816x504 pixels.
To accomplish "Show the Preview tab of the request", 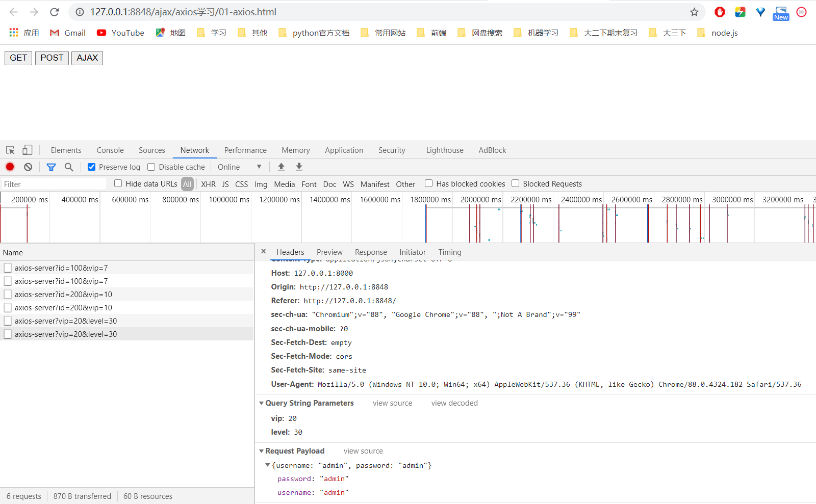I will pos(329,252).
